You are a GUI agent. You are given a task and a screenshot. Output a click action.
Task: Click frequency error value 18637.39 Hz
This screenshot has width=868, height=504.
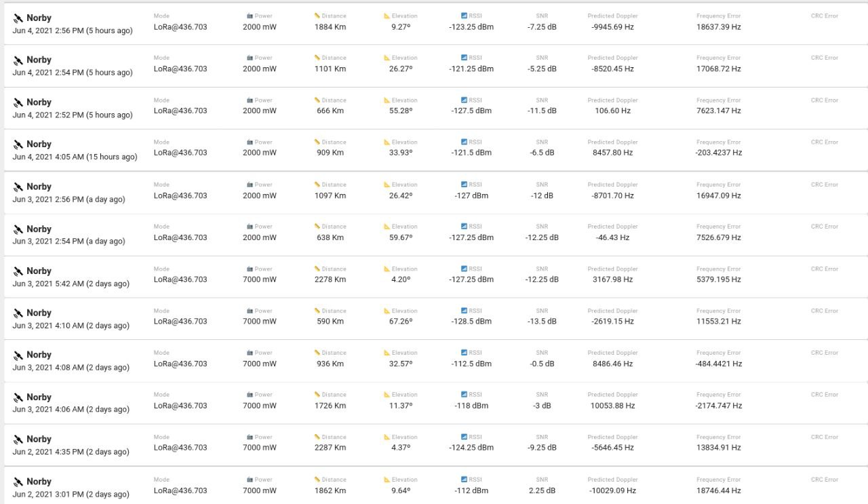718,27
